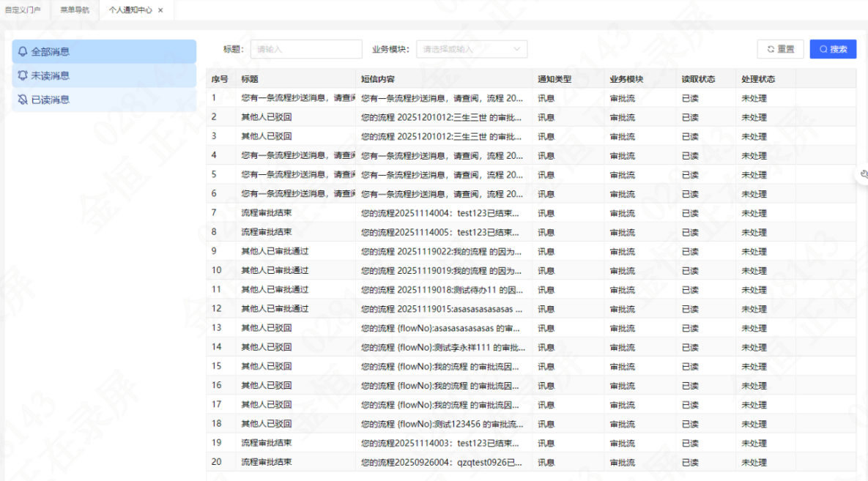The image size is (868, 481).
Task: Show 已读消息 in the sidebar
Action: point(104,100)
